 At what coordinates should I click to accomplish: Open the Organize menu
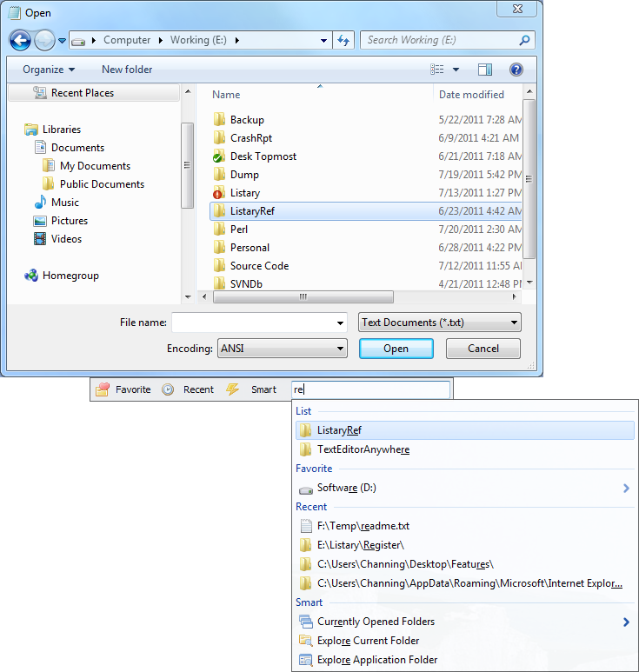pos(49,70)
